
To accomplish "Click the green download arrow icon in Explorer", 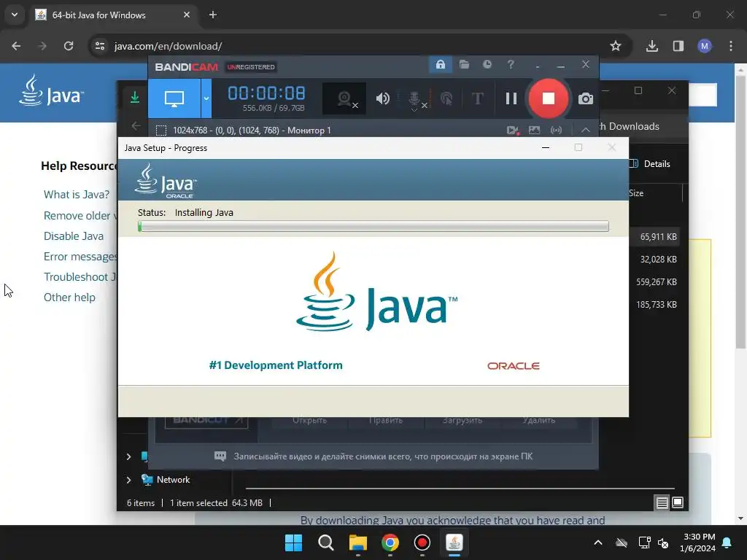I will pos(135,98).
